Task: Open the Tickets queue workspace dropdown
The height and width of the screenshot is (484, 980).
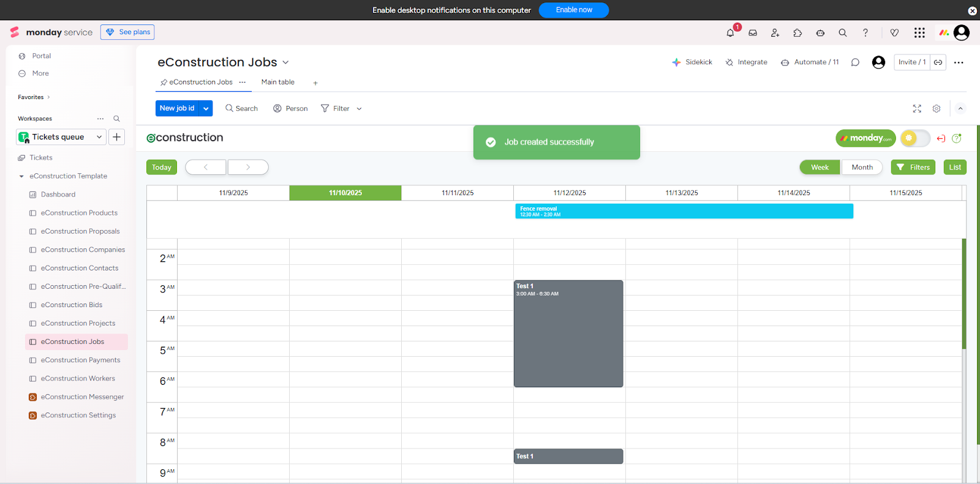Action: [61, 137]
